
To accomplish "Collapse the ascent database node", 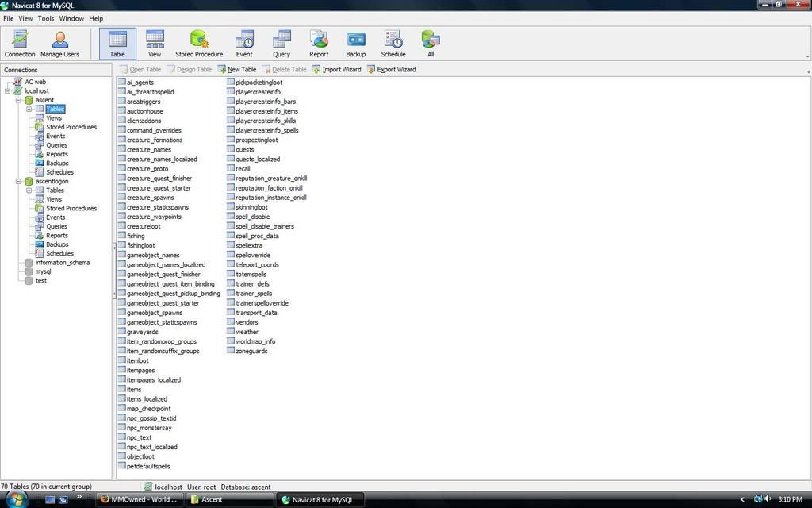I will pyautogui.click(x=18, y=100).
